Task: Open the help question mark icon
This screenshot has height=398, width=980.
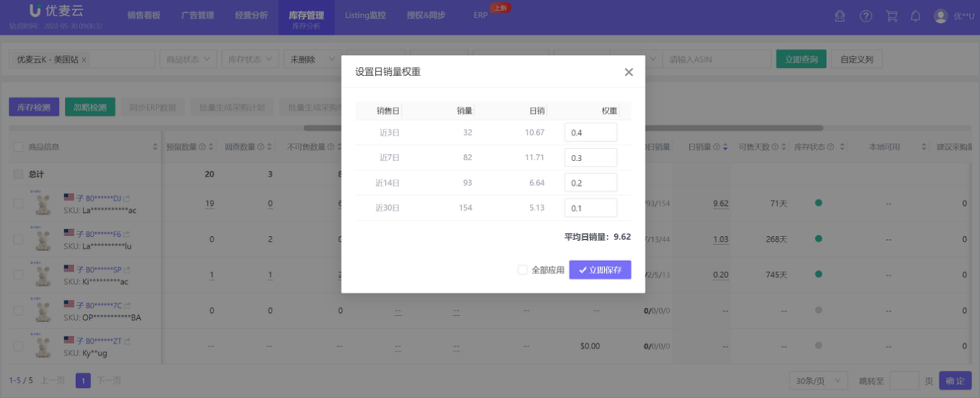Action: point(866,15)
